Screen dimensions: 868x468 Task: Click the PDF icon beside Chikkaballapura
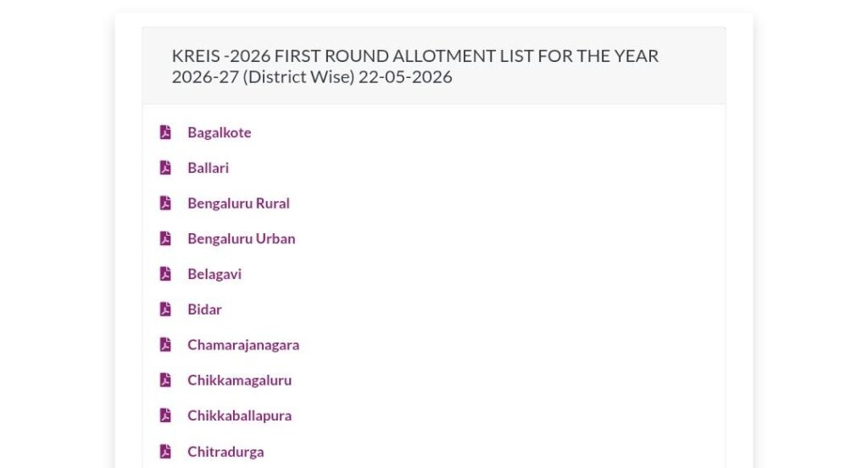(x=165, y=416)
